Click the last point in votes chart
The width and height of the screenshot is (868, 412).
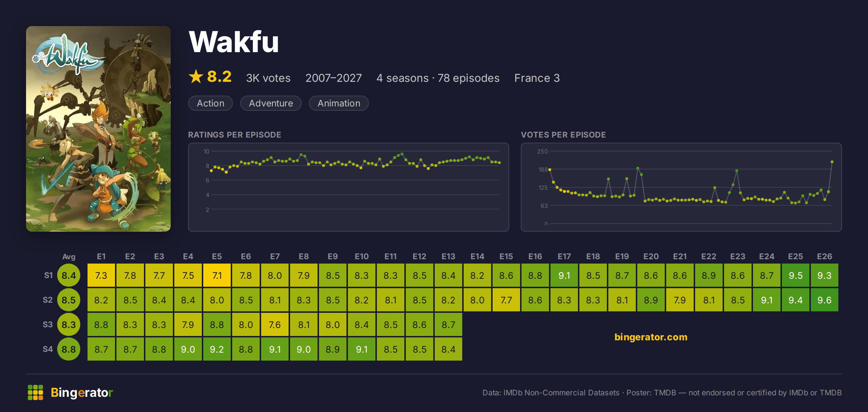(x=832, y=162)
